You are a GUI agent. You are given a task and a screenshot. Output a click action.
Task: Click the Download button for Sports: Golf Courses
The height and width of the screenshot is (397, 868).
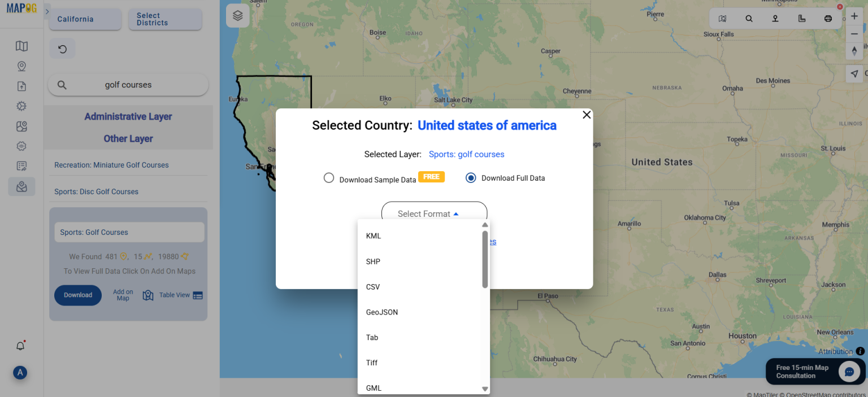point(78,295)
